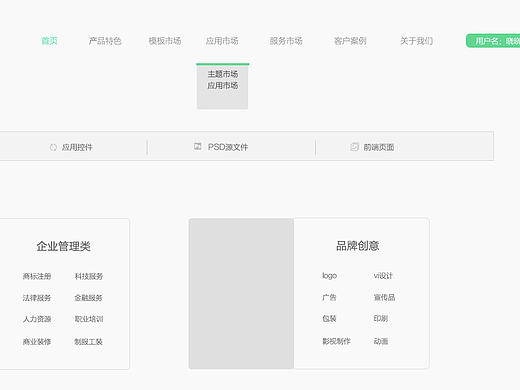This screenshot has height=390, width=520.
Task: Open vi设计 link
Action: coord(383,276)
